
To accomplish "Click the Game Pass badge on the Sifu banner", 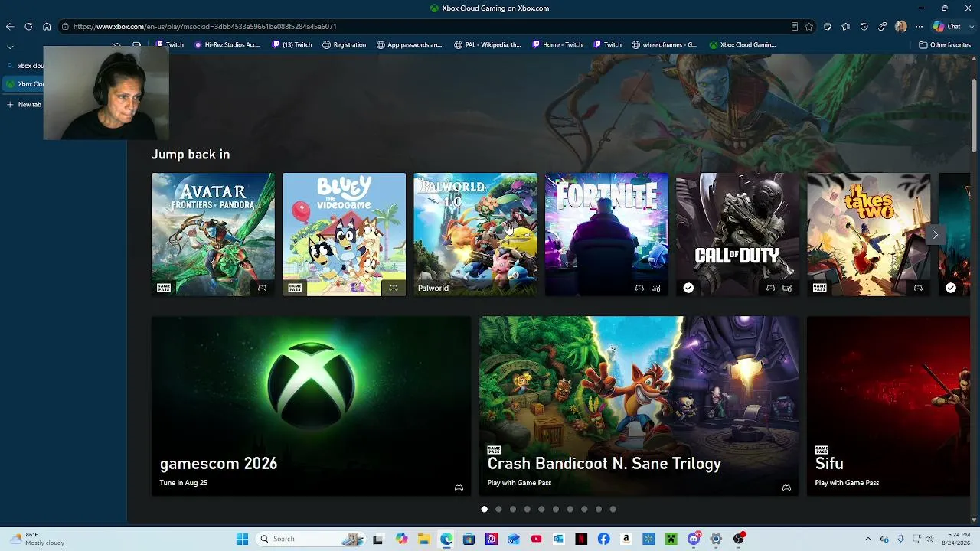I will point(822,450).
